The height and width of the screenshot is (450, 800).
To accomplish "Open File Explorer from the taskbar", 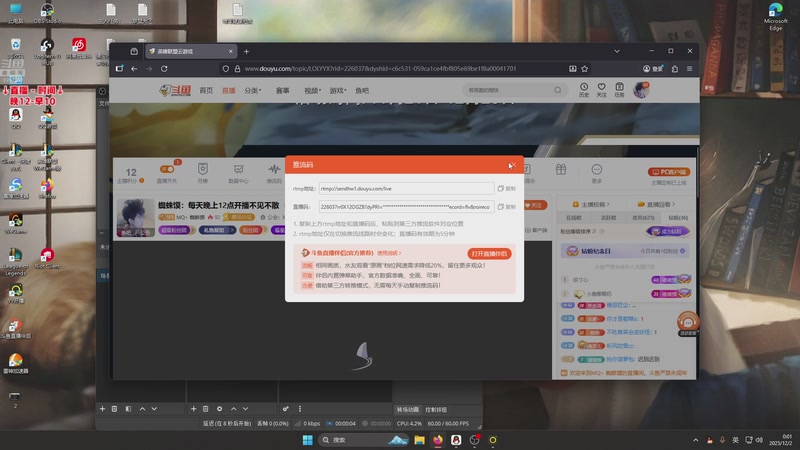I will (419, 440).
